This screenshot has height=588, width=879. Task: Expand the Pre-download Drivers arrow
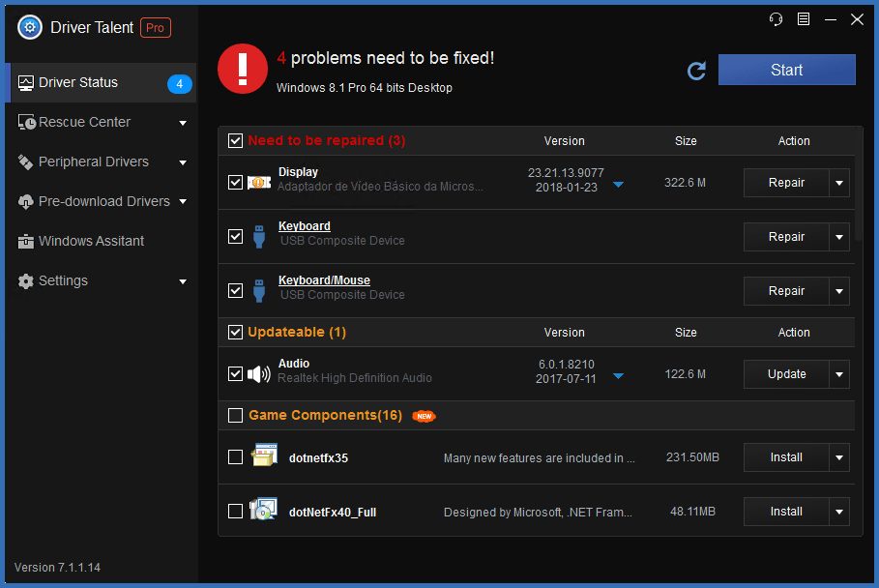coord(183,202)
